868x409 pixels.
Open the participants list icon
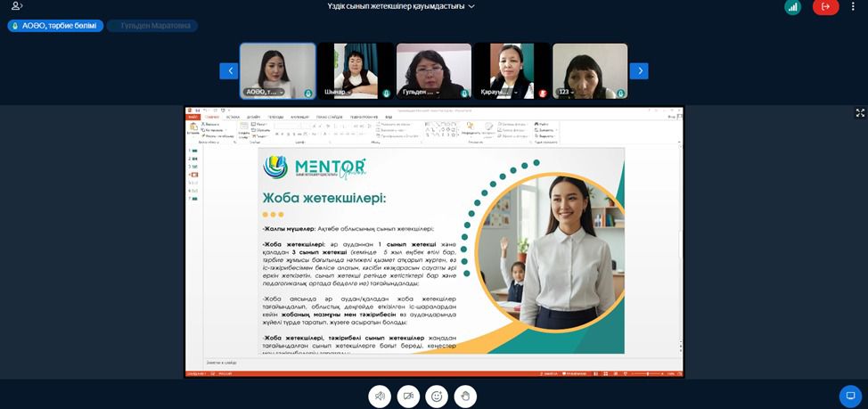(17, 6)
